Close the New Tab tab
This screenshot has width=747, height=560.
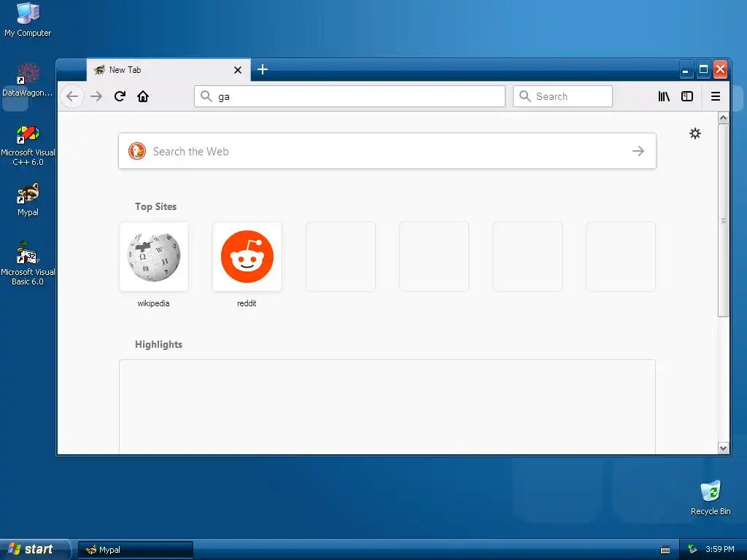click(x=238, y=70)
